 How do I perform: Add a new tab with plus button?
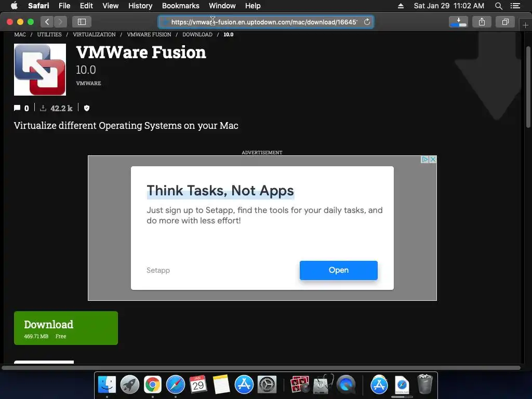525,25
